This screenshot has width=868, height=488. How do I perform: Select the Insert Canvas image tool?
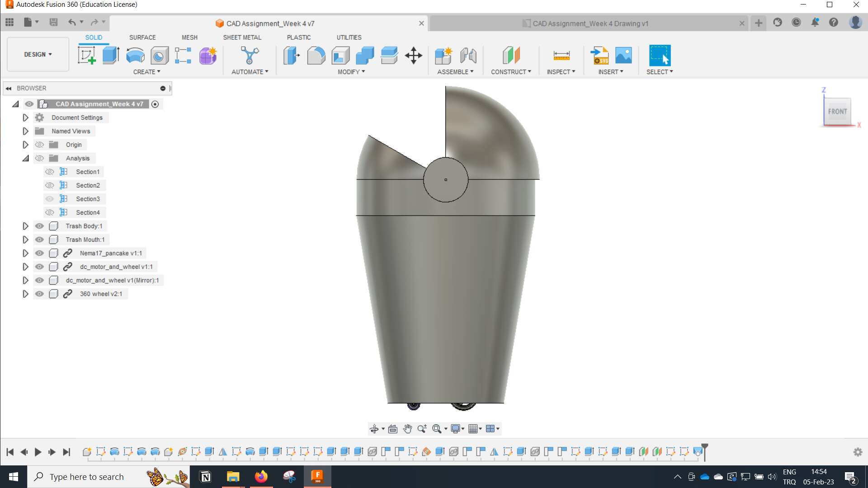pyautogui.click(x=624, y=56)
